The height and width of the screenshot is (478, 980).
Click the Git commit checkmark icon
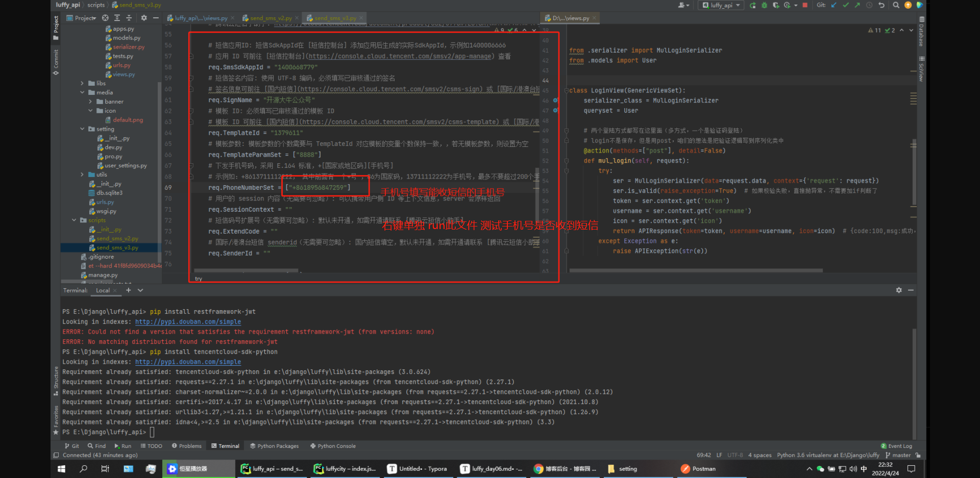[846, 5]
